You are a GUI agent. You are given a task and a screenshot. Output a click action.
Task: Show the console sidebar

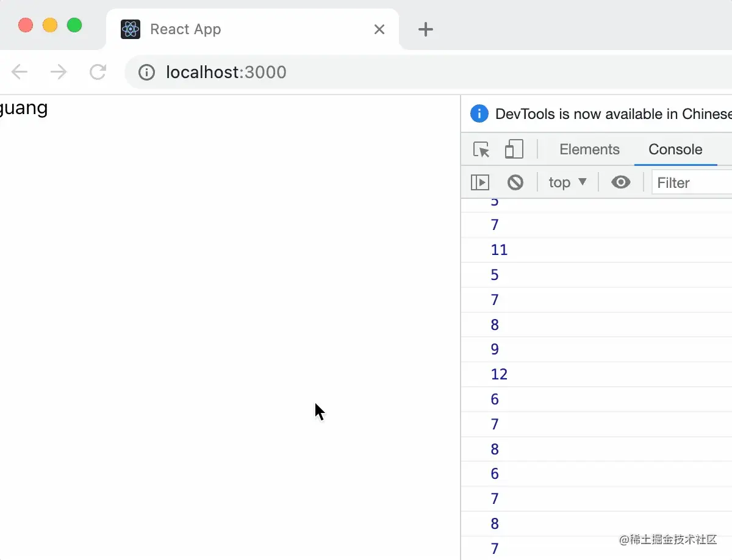coord(480,182)
